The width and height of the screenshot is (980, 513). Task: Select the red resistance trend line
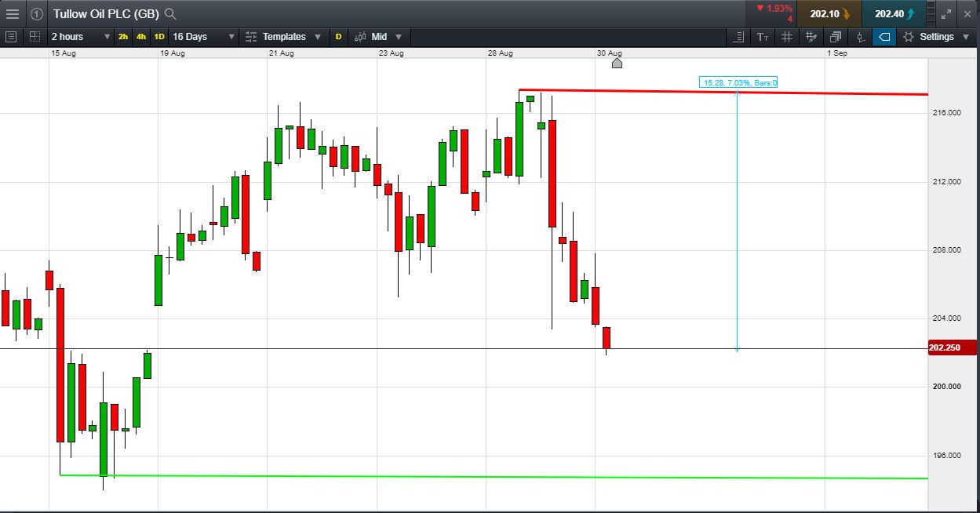723,92
